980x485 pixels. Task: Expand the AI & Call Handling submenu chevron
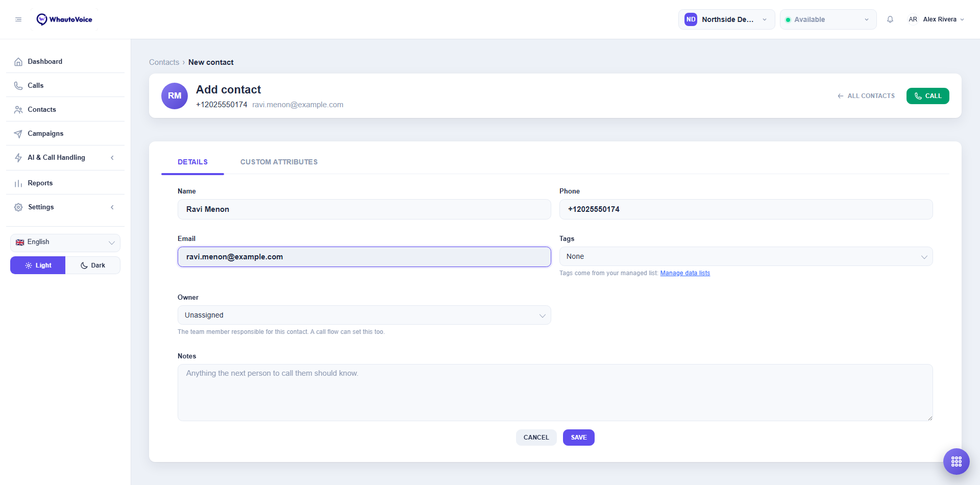tap(112, 158)
